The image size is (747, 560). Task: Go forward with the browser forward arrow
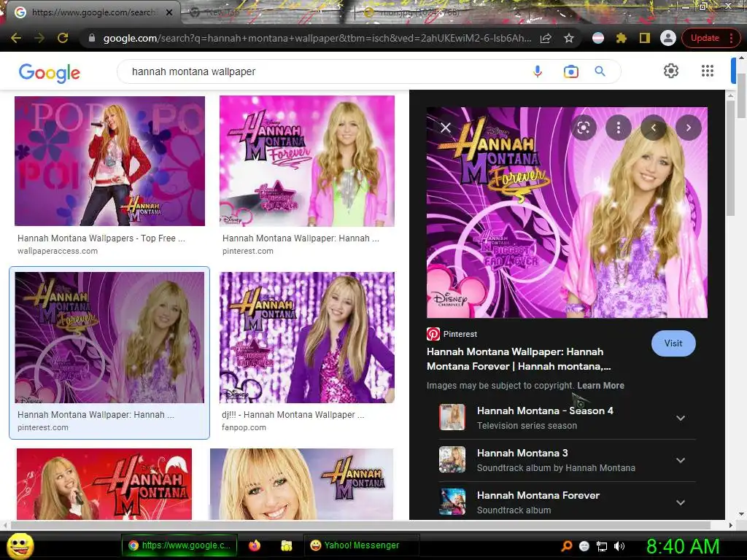[39, 38]
